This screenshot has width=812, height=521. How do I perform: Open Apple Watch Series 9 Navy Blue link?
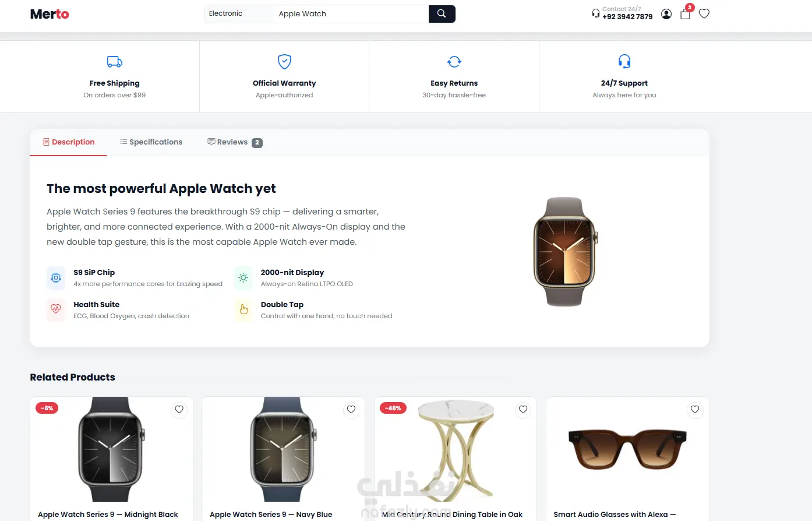(x=271, y=515)
